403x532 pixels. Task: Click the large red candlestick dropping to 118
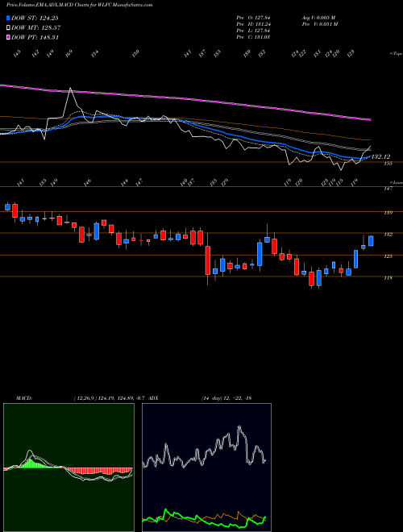tap(208, 260)
